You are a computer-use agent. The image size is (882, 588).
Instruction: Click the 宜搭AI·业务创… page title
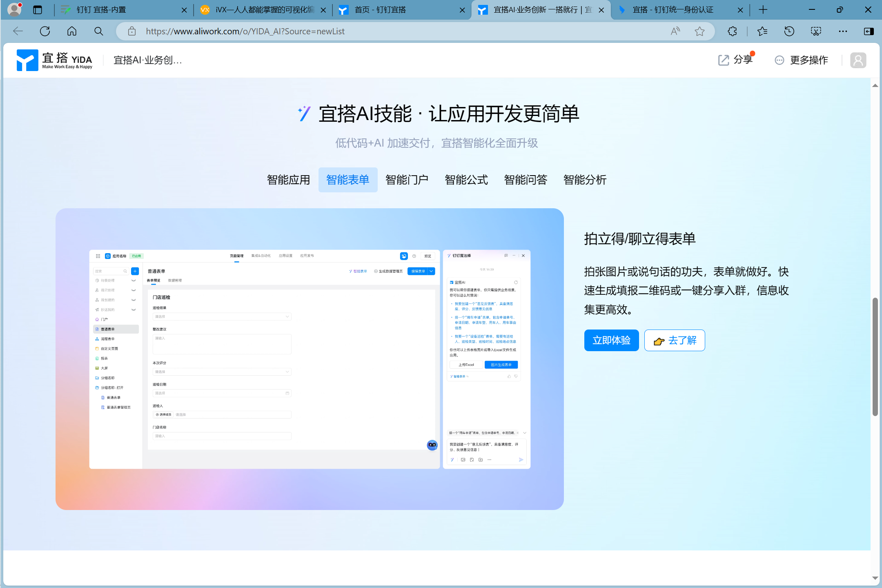(148, 60)
